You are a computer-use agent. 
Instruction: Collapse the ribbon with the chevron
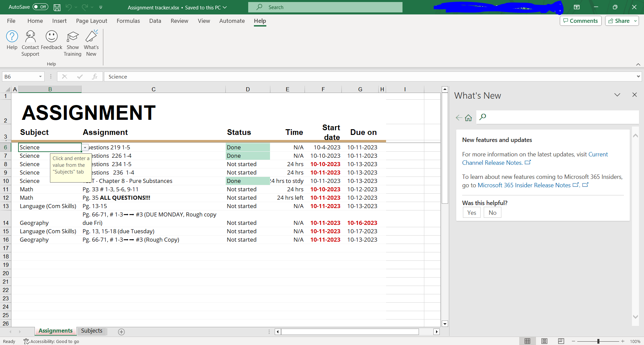click(638, 64)
